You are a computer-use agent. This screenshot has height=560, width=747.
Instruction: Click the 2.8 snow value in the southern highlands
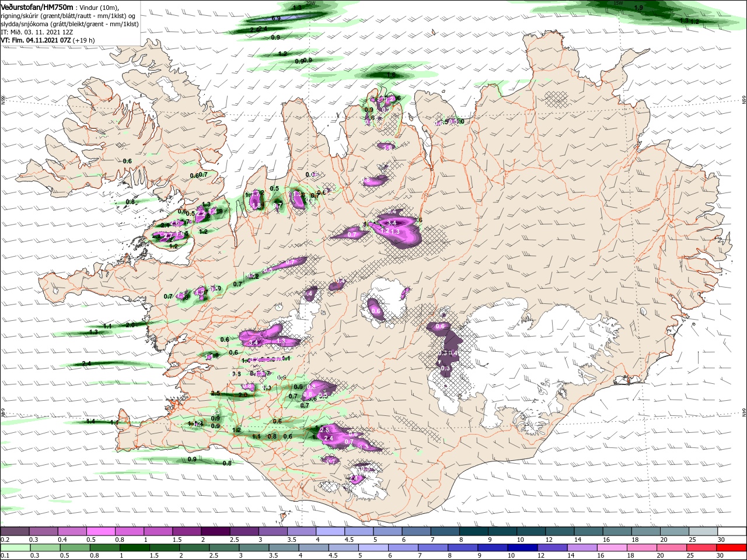tap(325, 430)
